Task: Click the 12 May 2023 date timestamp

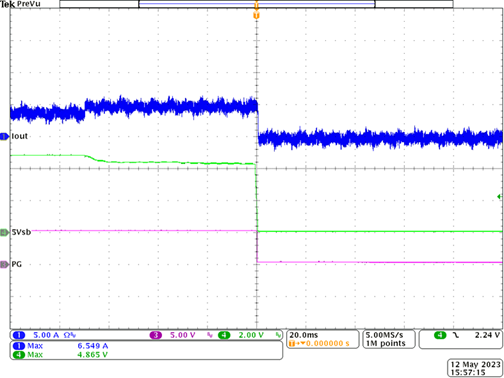Action: point(476,364)
